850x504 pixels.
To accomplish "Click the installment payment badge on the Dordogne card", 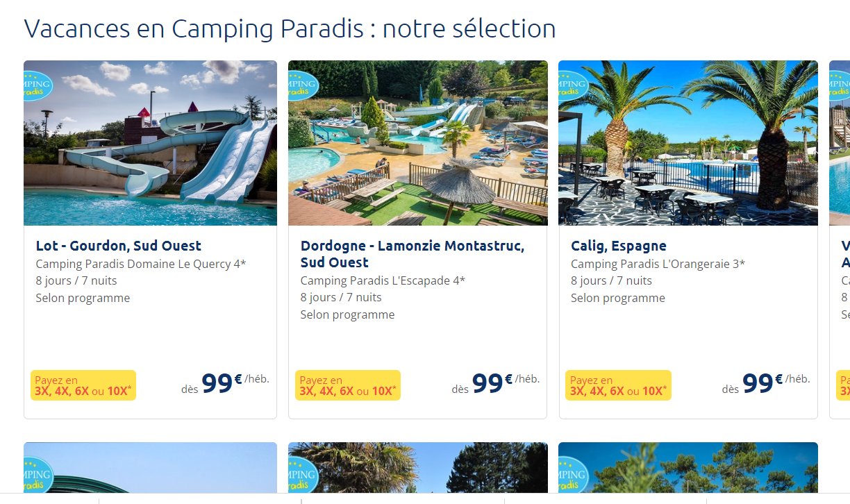I will tap(348, 385).
